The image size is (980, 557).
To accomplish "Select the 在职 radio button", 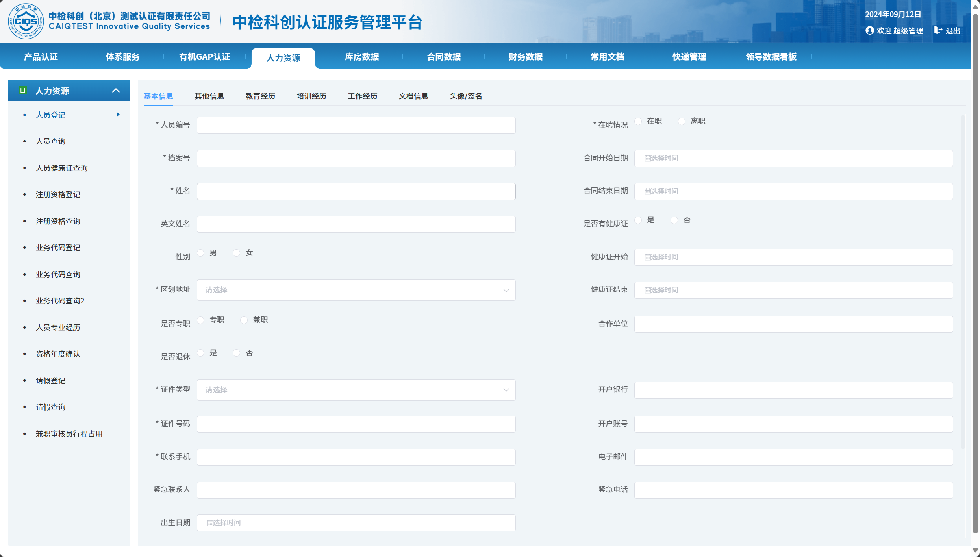I will click(638, 121).
